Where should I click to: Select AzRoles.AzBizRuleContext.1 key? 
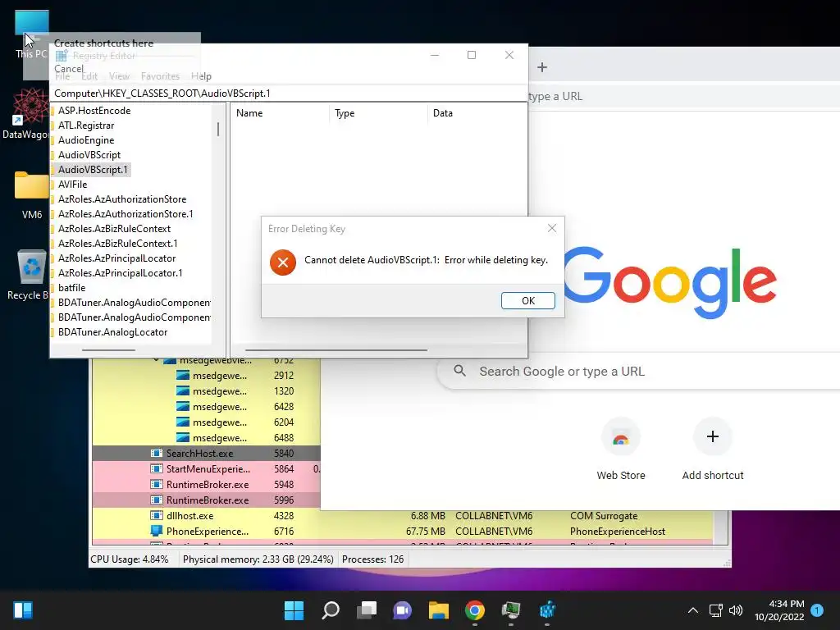click(118, 243)
